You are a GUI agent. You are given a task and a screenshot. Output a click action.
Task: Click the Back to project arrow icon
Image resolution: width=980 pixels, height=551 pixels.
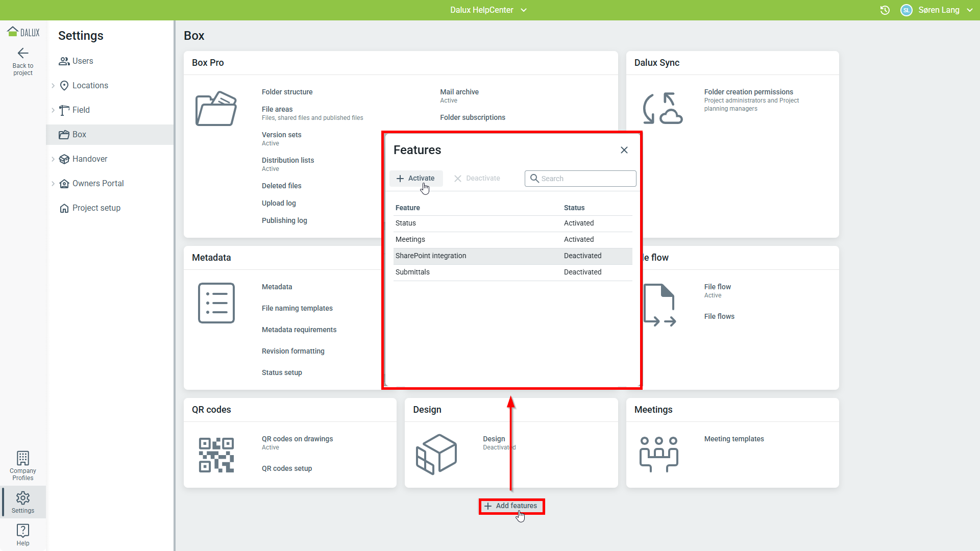pos(23,53)
